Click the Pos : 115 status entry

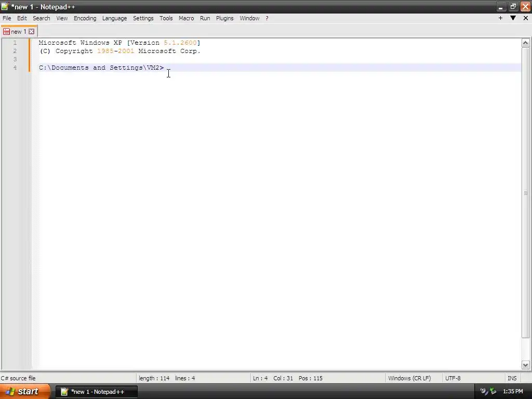(311, 378)
